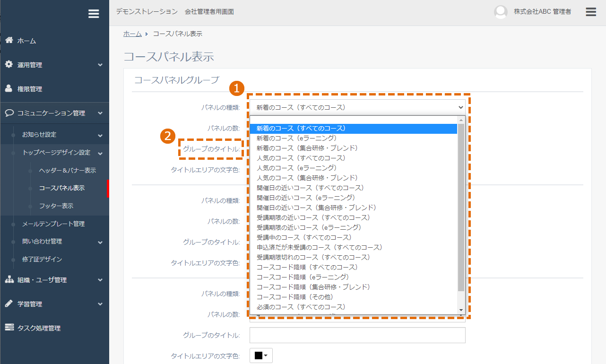Choose 受講期限の近いコース（eラーニング） option
Image resolution: width=606 pixels, height=364 pixels.
tap(354, 227)
